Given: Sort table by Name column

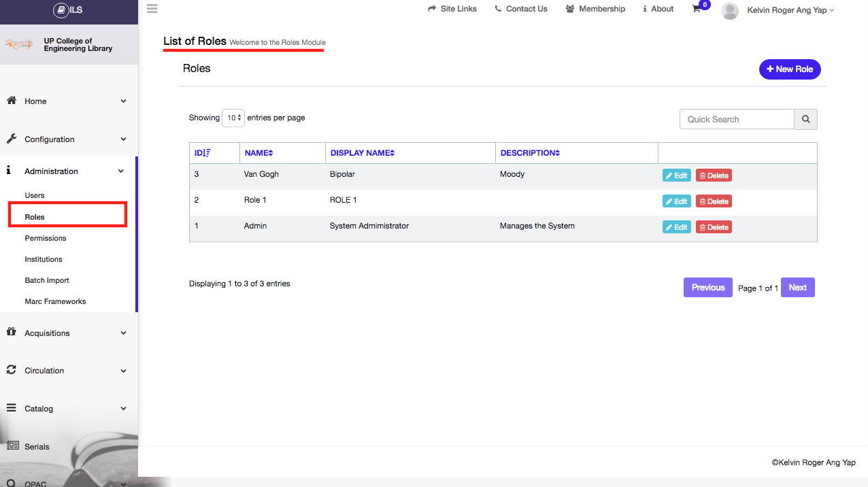Looking at the screenshot, I should tap(258, 153).
